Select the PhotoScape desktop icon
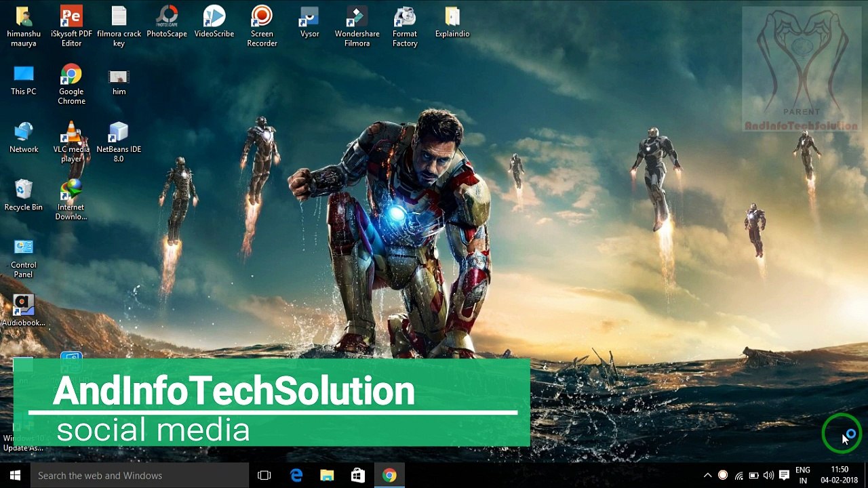 coord(167,22)
